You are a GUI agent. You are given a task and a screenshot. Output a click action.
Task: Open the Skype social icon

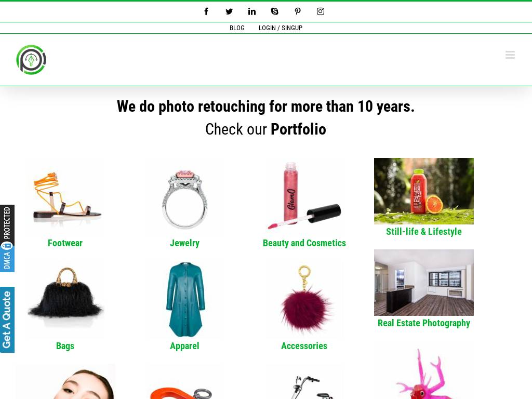pyautogui.click(x=274, y=11)
